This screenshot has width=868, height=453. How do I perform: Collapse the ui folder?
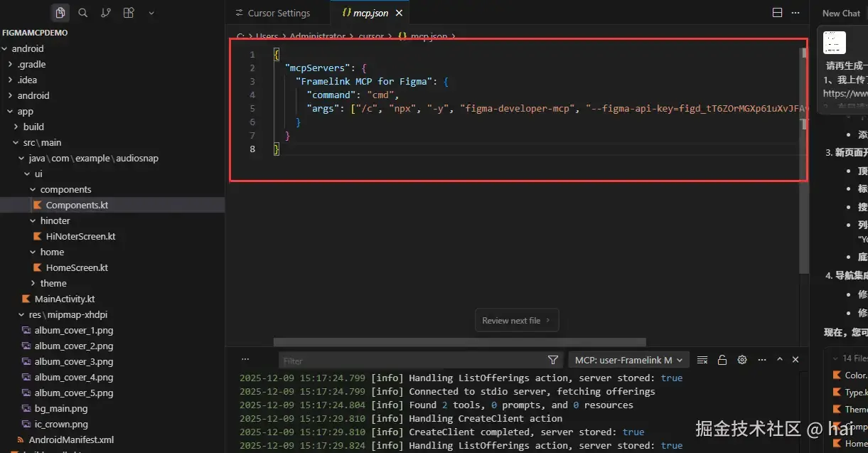38,174
